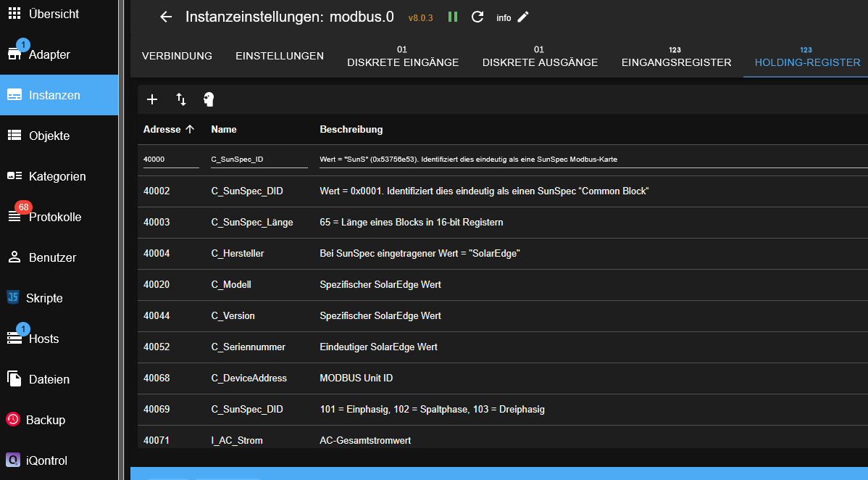Select address cell 40003
Viewport: 868px width, 480px height.
[x=157, y=223]
